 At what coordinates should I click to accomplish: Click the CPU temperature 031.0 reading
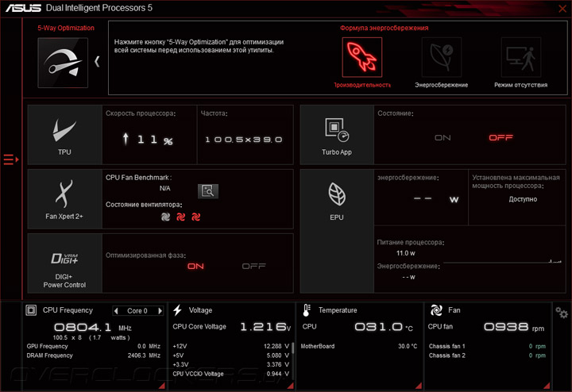tap(384, 327)
